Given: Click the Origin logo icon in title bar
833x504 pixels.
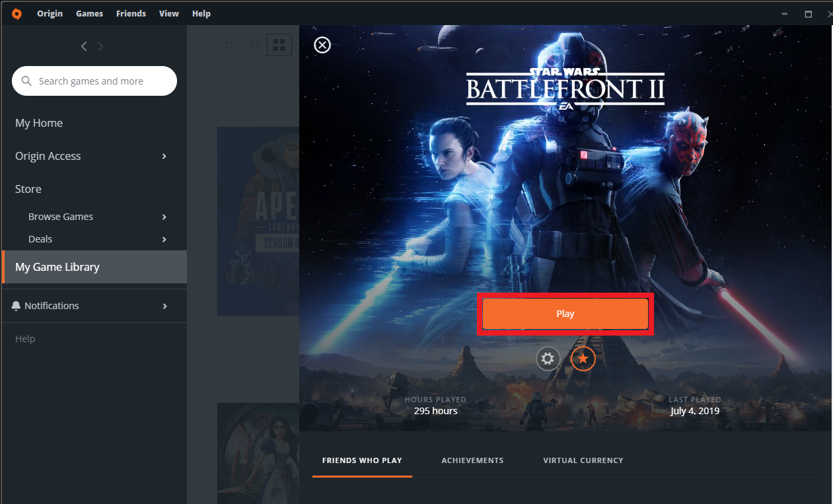Looking at the screenshot, I should (17, 13).
